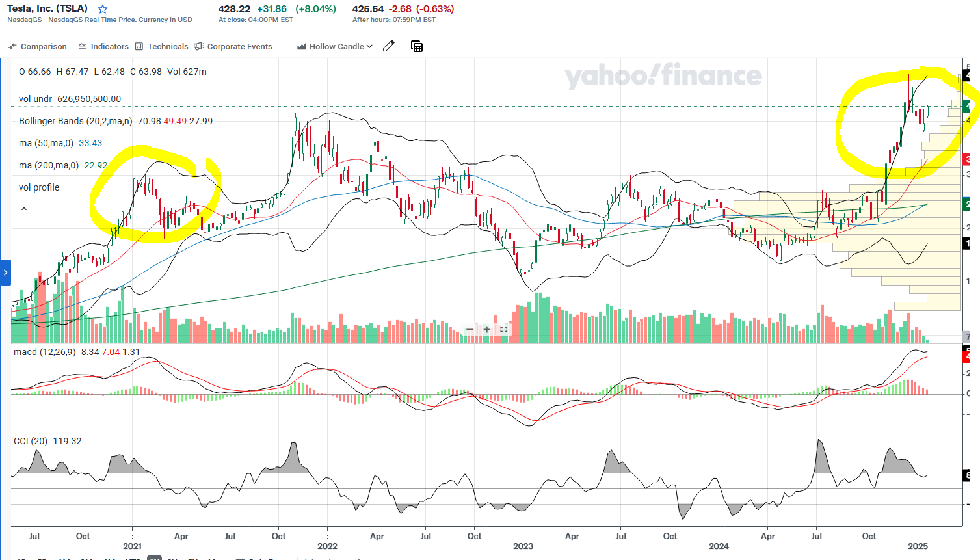
Task: Click the macd (12,26,9) panel label
Action: click(45, 352)
